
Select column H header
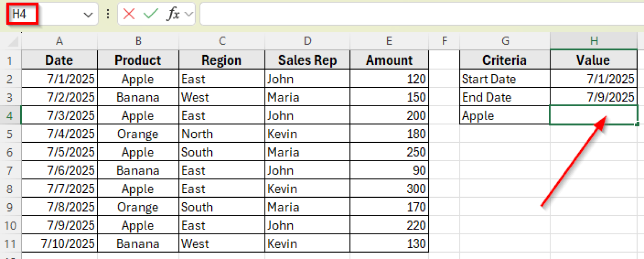click(593, 41)
